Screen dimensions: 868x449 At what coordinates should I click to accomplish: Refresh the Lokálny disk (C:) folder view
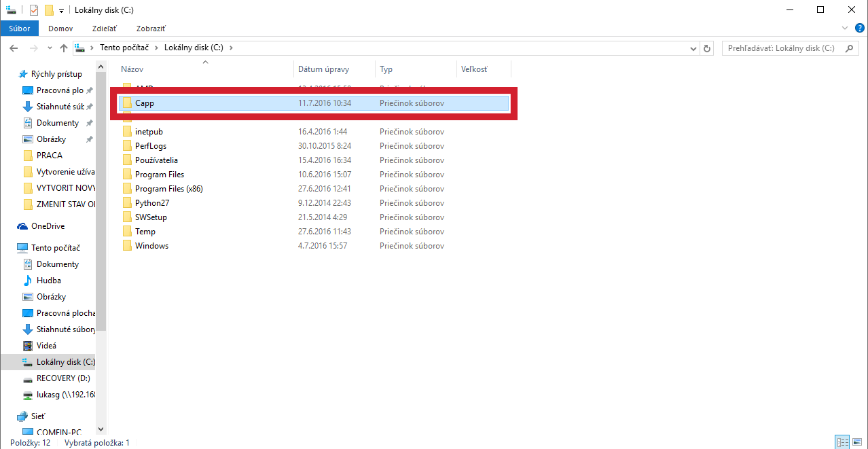[707, 48]
